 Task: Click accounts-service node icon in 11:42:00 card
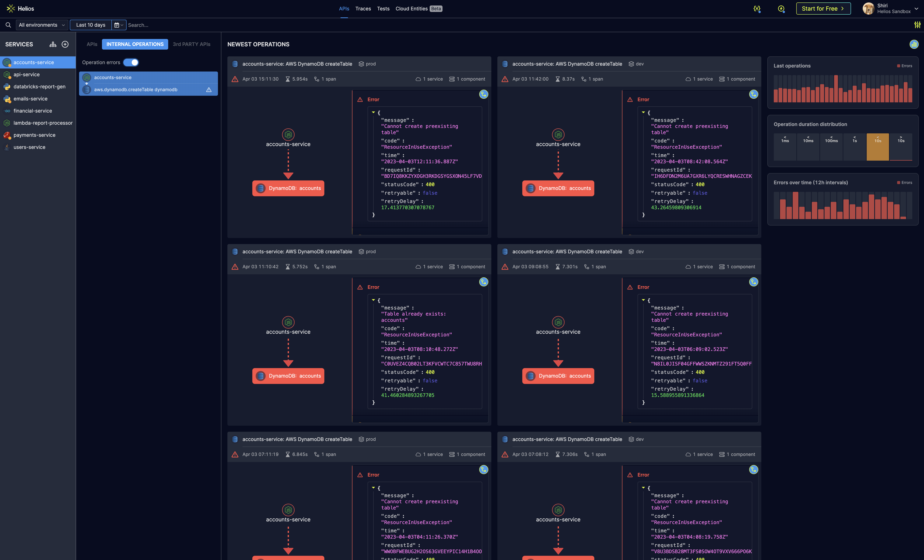click(558, 134)
